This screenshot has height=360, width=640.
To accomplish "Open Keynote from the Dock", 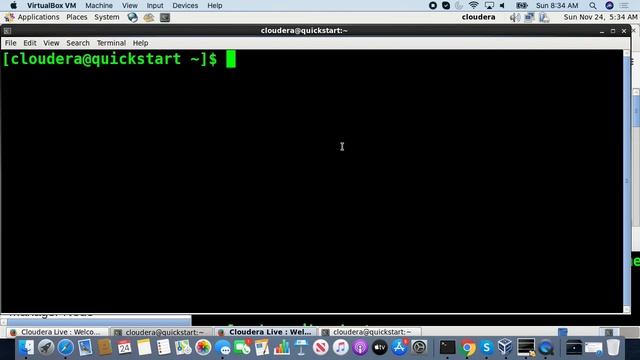I will click(x=301, y=347).
